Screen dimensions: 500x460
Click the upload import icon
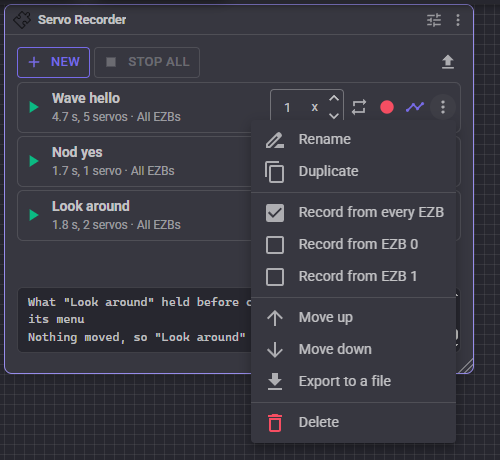click(x=448, y=62)
